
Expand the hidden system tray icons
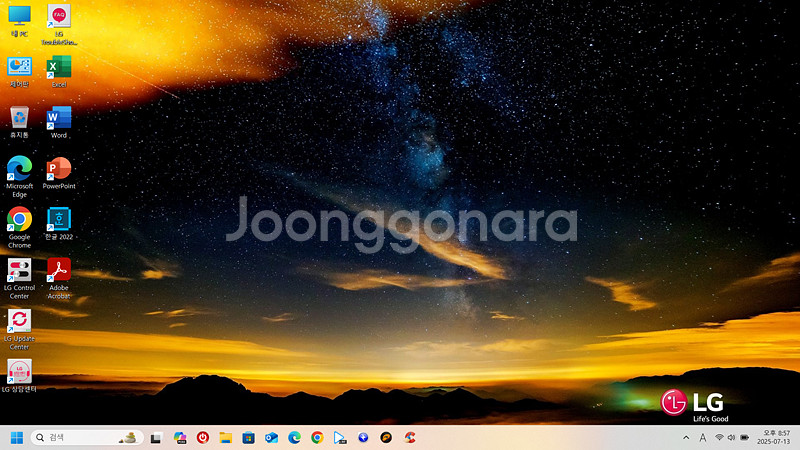click(x=686, y=438)
